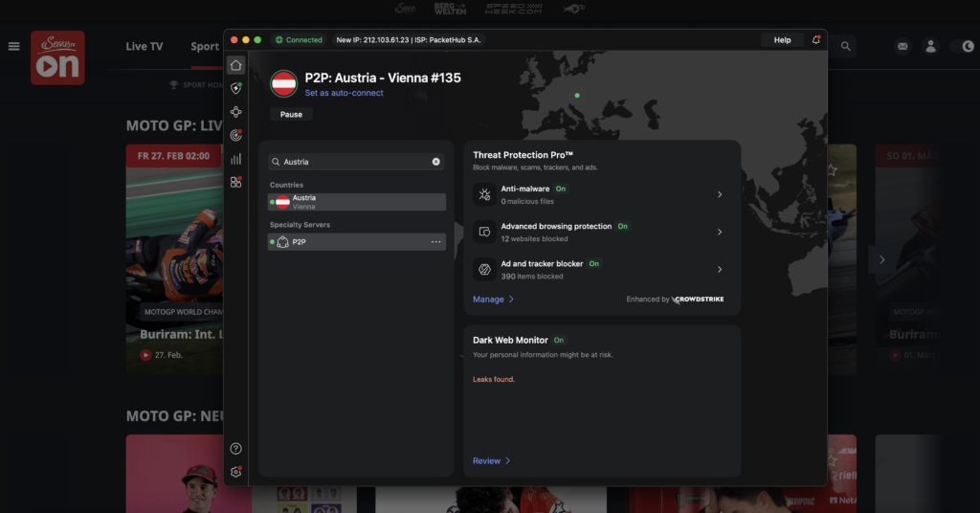Screen dimensions: 980x513
Task: Click the Anti-malware bug icon
Action: point(484,195)
